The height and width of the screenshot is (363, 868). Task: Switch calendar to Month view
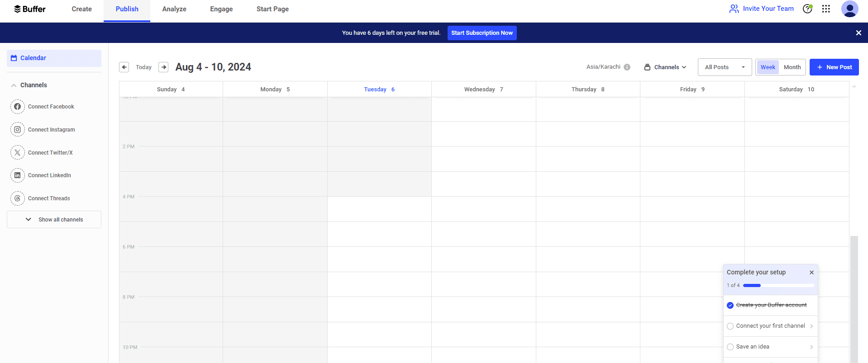click(792, 67)
